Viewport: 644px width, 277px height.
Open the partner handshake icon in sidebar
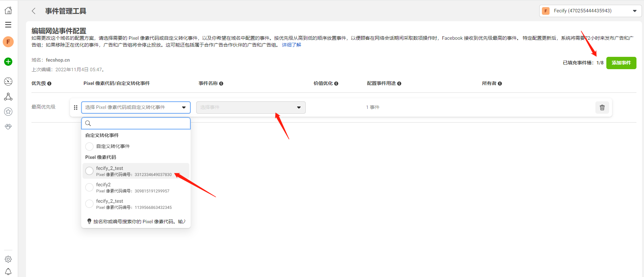[8, 127]
